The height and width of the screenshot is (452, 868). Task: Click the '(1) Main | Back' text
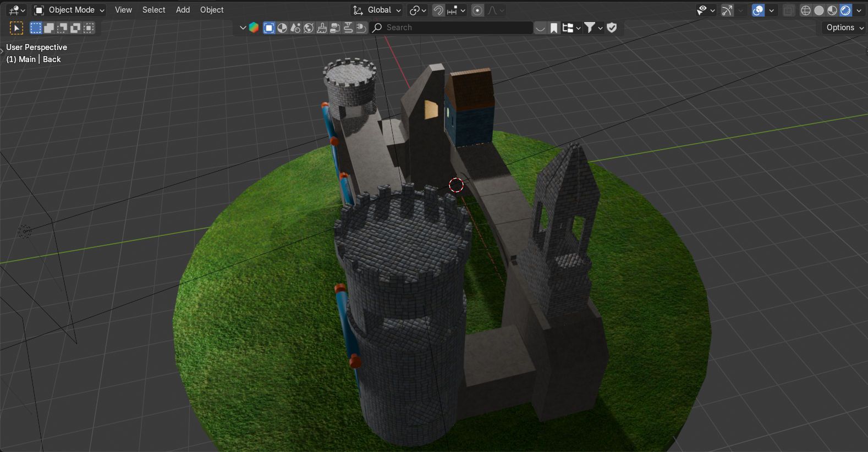pos(34,59)
